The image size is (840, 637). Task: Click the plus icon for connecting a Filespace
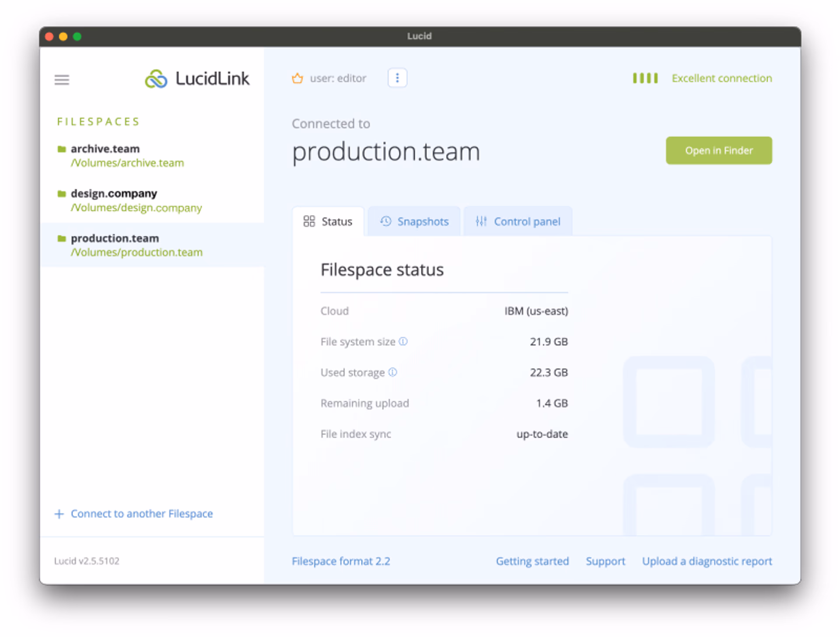(x=59, y=514)
